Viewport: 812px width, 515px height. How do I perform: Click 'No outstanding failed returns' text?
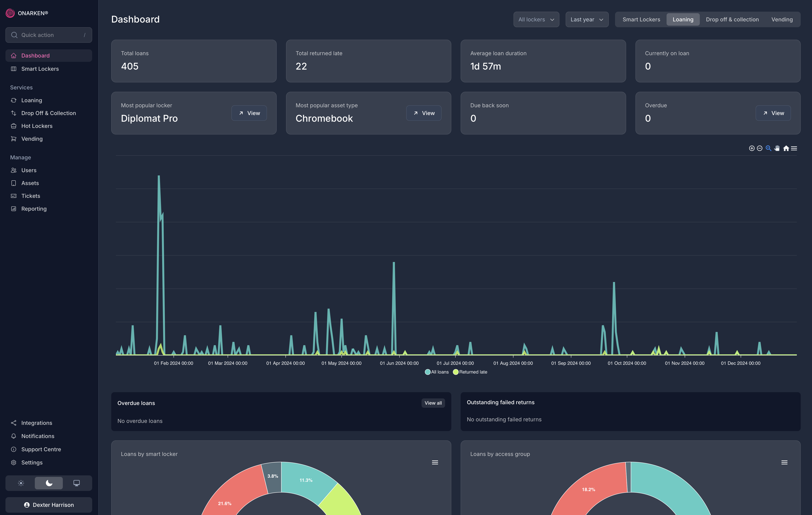tap(504, 420)
